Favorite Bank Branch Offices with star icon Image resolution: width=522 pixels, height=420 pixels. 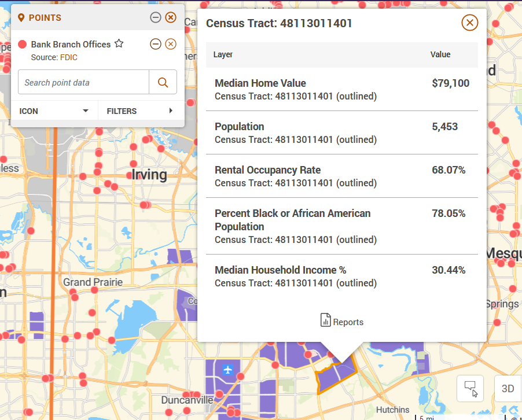119,43
